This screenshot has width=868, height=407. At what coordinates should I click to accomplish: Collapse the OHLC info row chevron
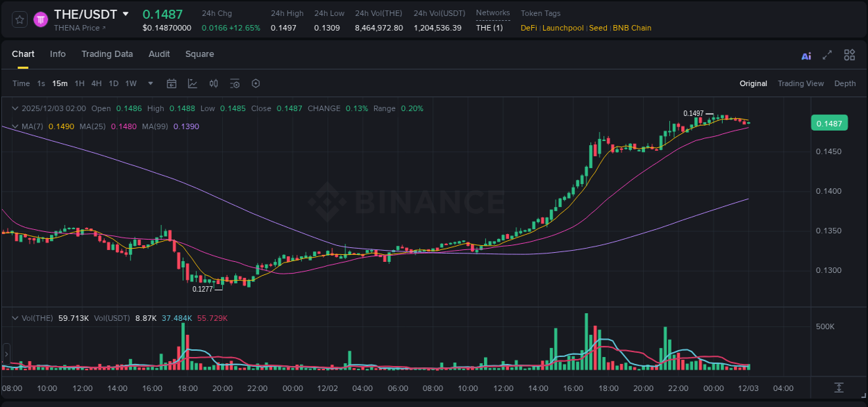[x=15, y=108]
